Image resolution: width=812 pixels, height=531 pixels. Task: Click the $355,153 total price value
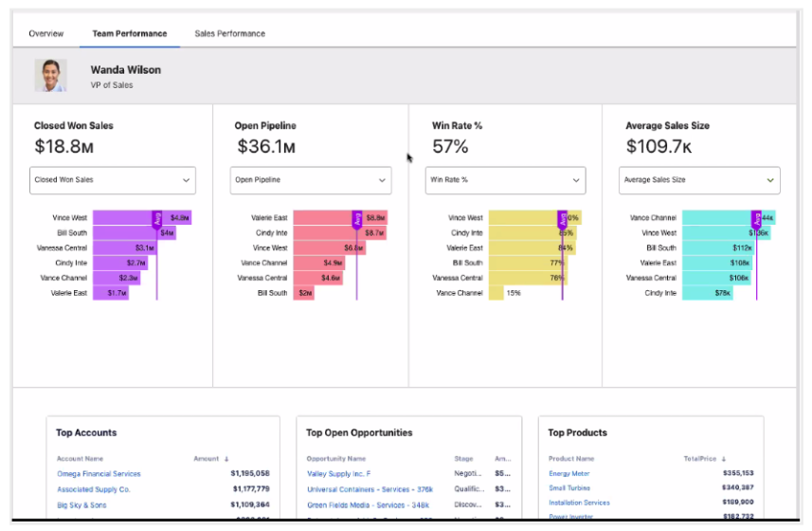738,473
